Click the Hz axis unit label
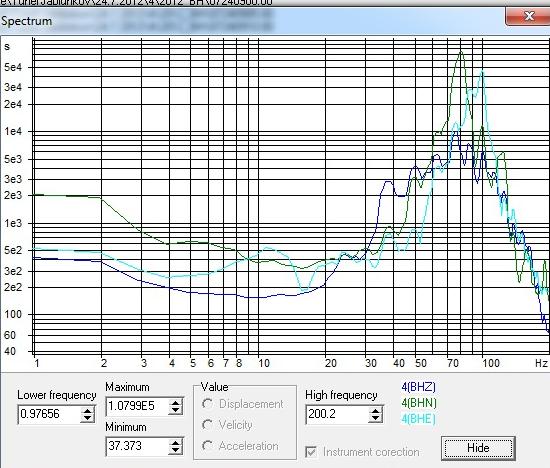 541,363
